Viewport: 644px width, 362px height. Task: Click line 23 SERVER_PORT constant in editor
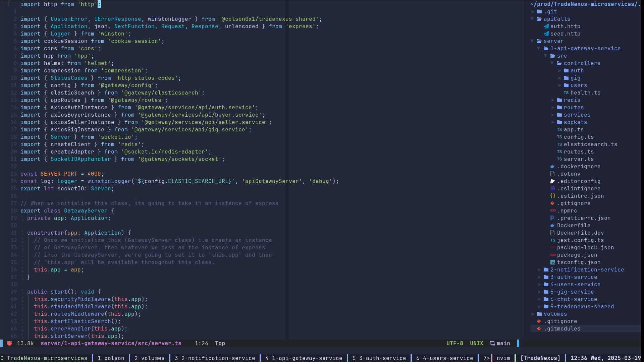pos(59,174)
